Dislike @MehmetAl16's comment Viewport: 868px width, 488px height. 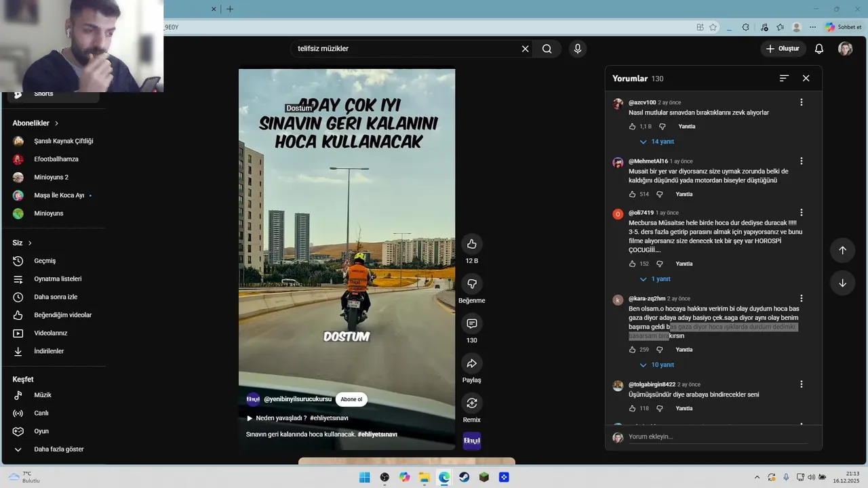(660, 195)
